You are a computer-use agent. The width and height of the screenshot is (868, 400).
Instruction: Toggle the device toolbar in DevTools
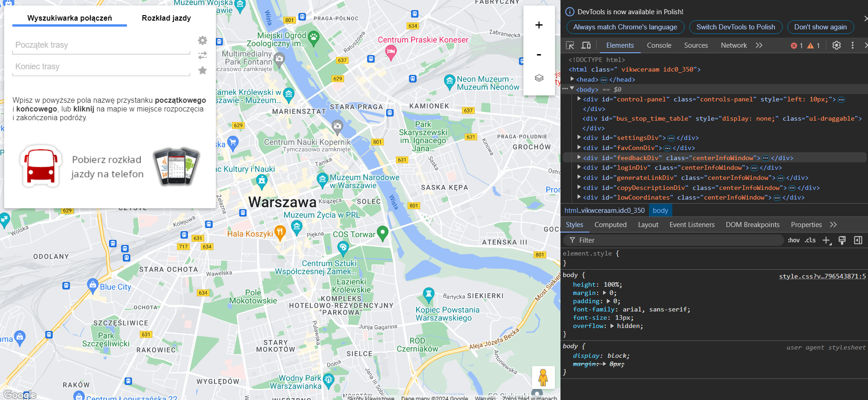tap(586, 45)
